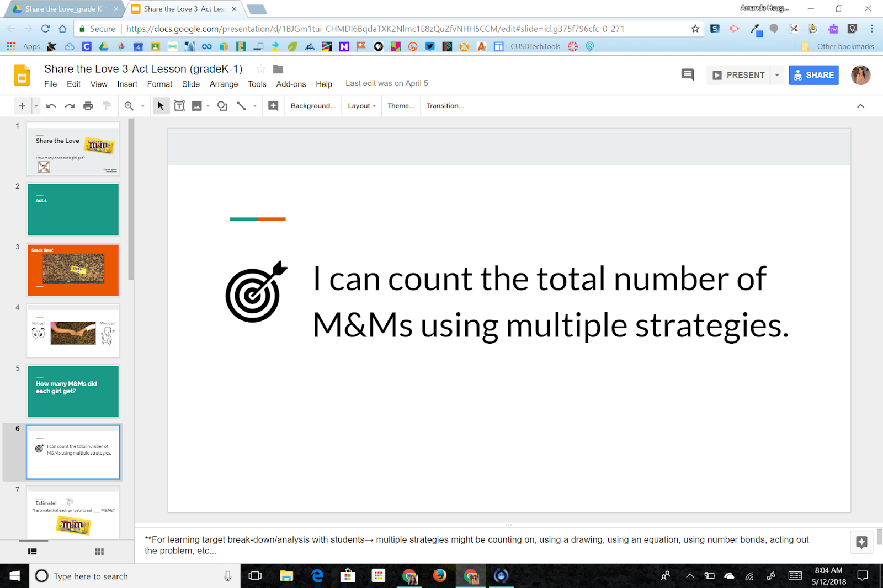Screen dimensions: 883x588
Task: Click the Insert image icon
Action: click(x=196, y=106)
